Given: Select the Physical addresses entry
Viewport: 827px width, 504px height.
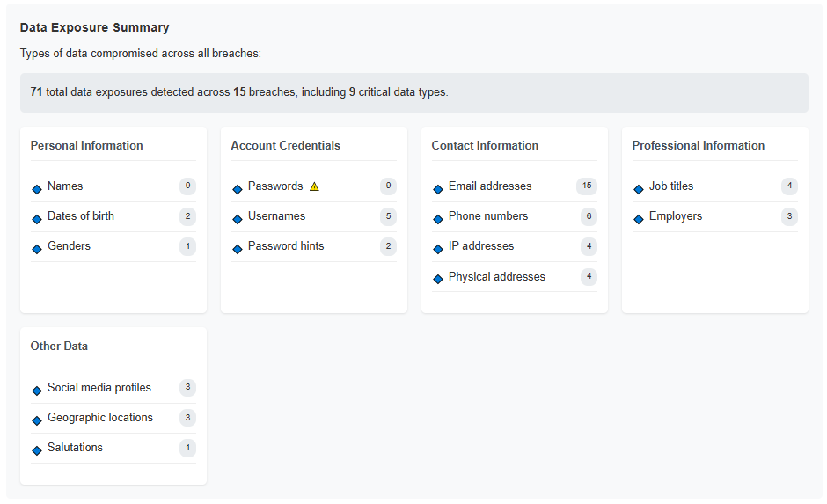Looking at the screenshot, I should 515,277.
